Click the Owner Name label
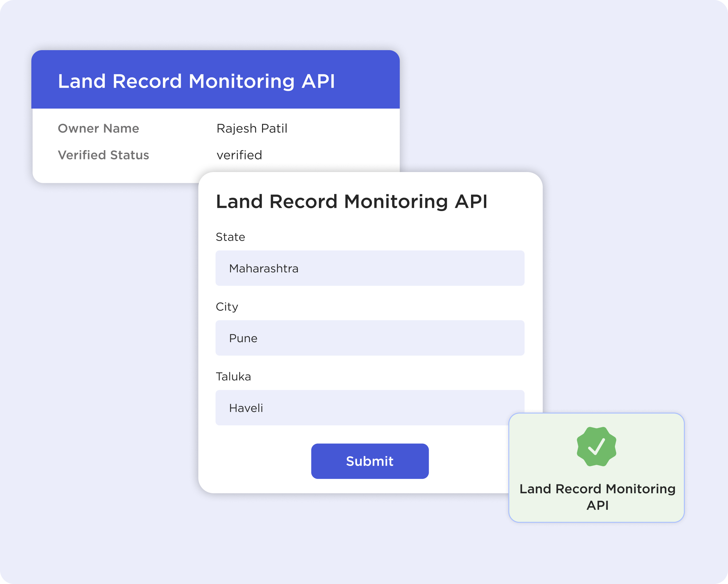The height and width of the screenshot is (584, 728). pyautogui.click(x=98, y=129)
